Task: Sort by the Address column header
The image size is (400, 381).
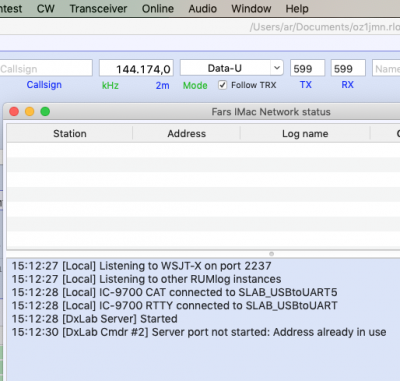Action: (x=186, y=134)
